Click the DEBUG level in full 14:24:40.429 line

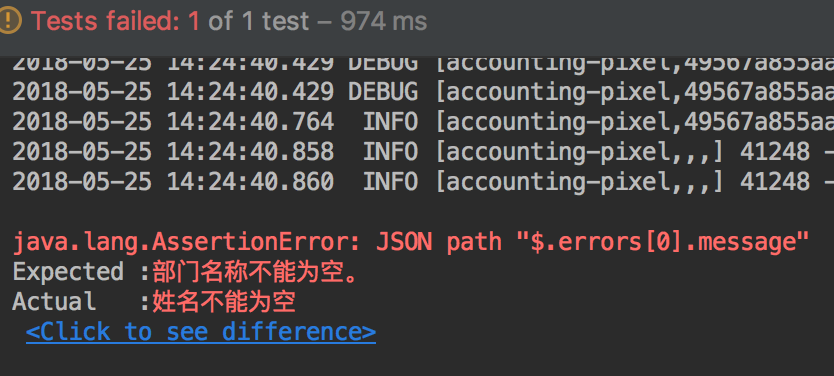tap(383, 92)
